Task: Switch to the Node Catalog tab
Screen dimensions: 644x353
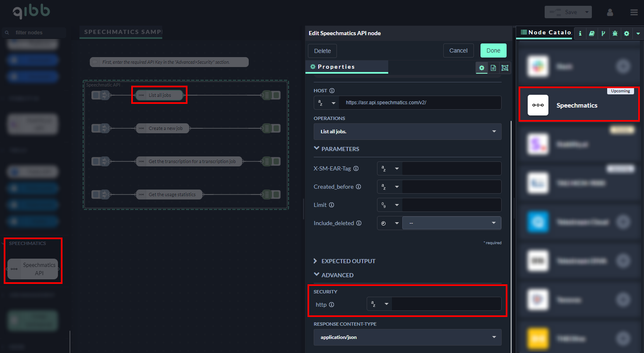Action: pos(545,32)
